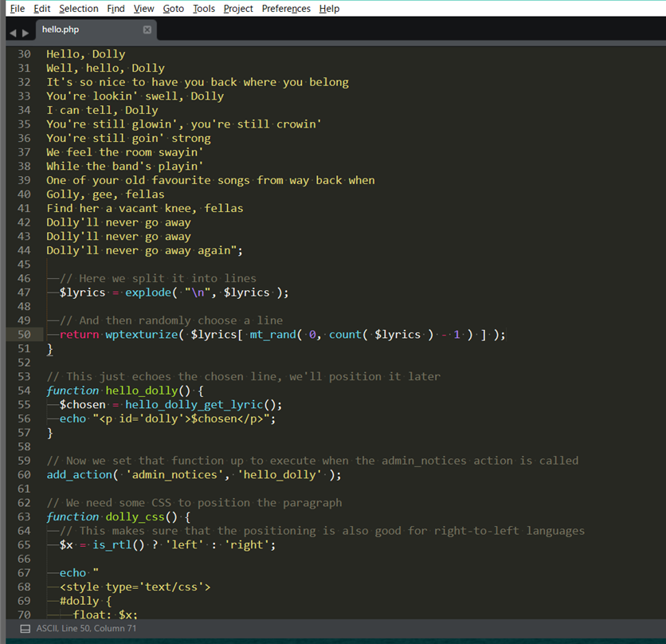Open the View menu
This screenshot has width=666, height=644.
click(x=143, y=9)
